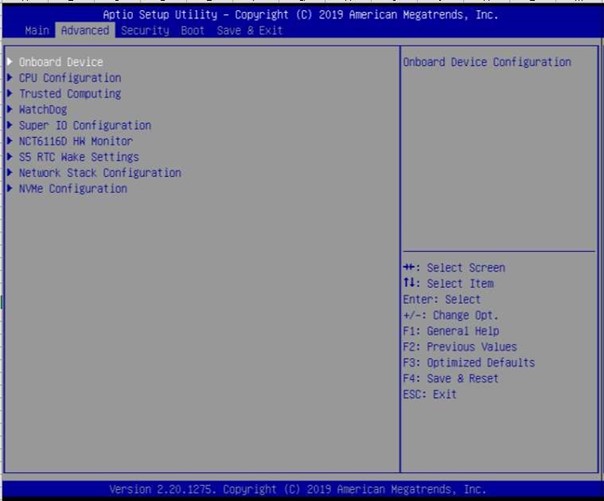Open the Security tab
Viewport: 604px width, 501px height.
pyautogui.click(x=145, y=31)
